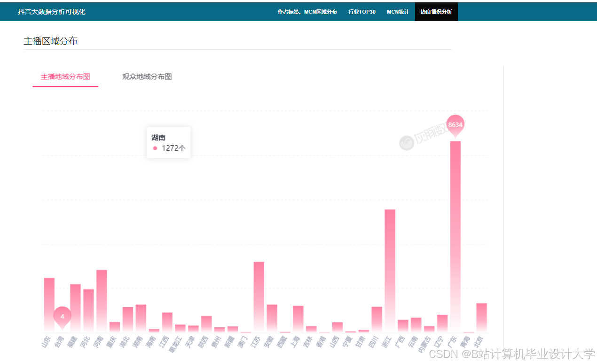597x364 pixels.
Task: Click the 宁夏 axis label
Action: [x=347, y=341]
